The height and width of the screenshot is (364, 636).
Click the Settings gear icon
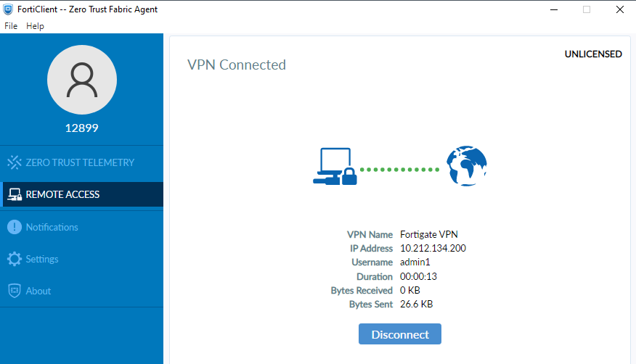pyautogui.click(x=15, y=259)
